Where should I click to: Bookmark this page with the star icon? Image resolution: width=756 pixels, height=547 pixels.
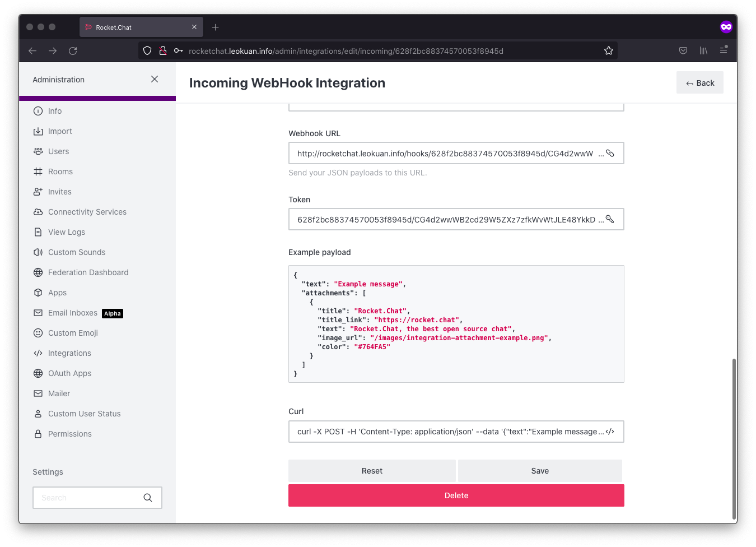(x=609, y=51)
